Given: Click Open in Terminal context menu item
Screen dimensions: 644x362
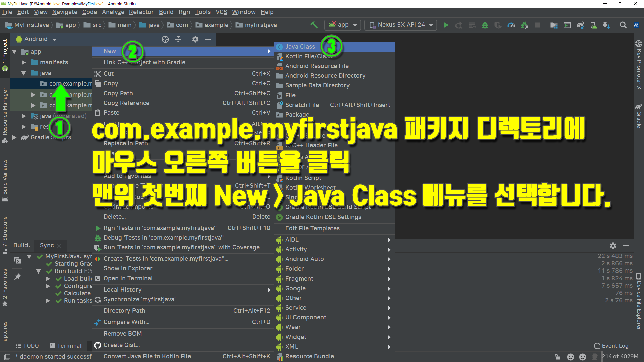Looking at the screenshot, I should [183, 279].
